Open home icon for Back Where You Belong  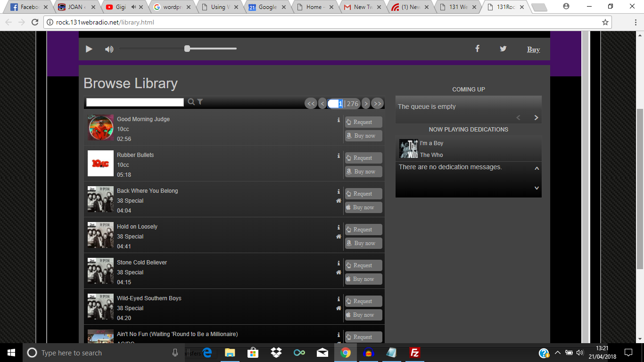pos(339,201)
